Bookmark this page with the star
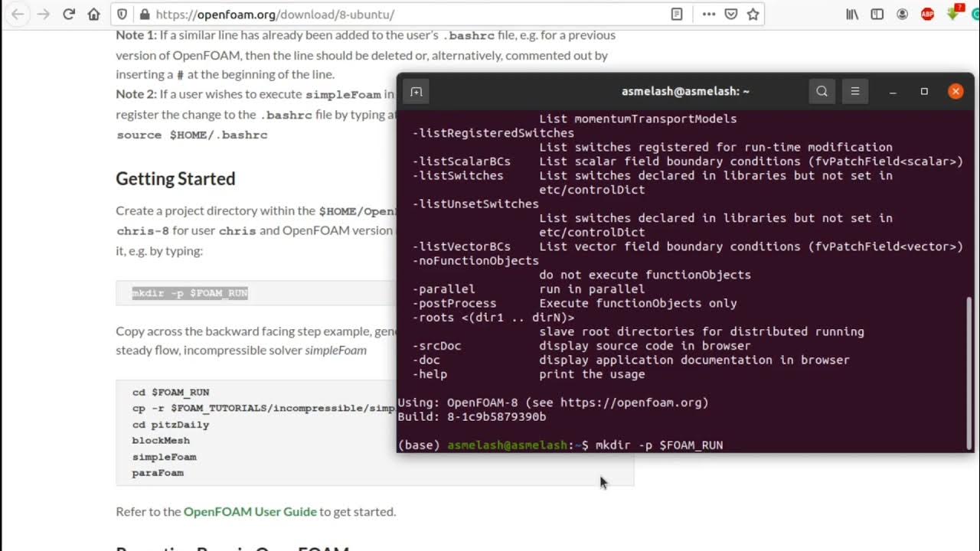The height and width of the screenshot is (551, 980). click(x=753, y=14)
